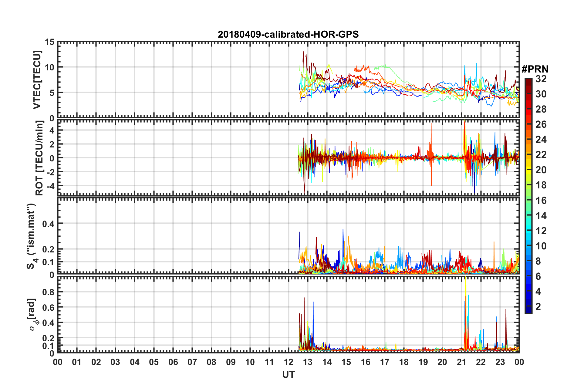The image size is (577, 392).
Task: Click ROT y-axis tick label -4
Action: 50,186
